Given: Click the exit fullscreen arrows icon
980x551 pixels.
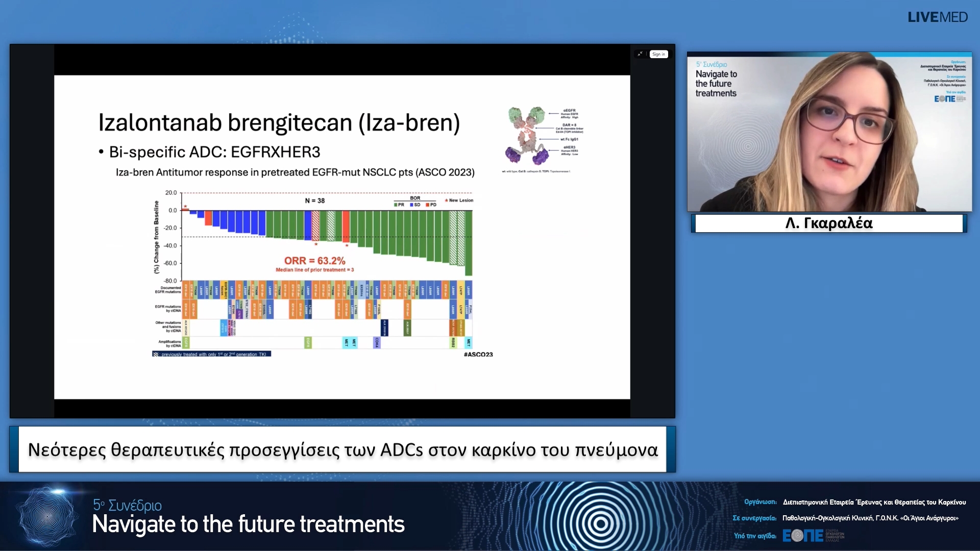Looking at the screenshot, I should click(640, 54).
